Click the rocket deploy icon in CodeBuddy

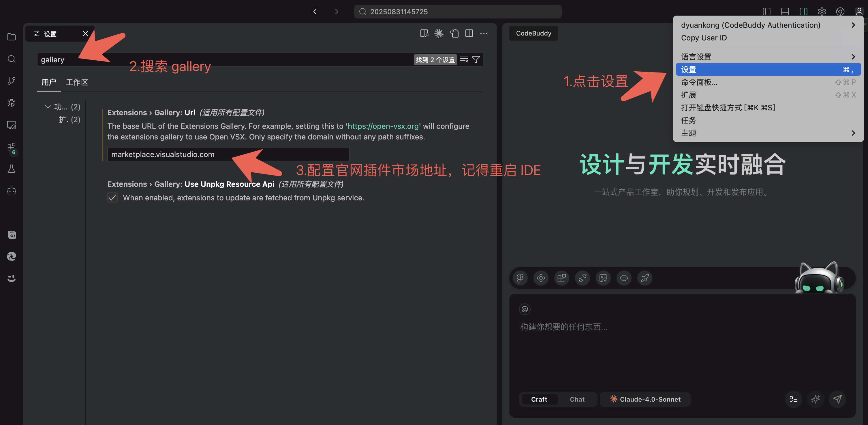click(x=645, y=278)
